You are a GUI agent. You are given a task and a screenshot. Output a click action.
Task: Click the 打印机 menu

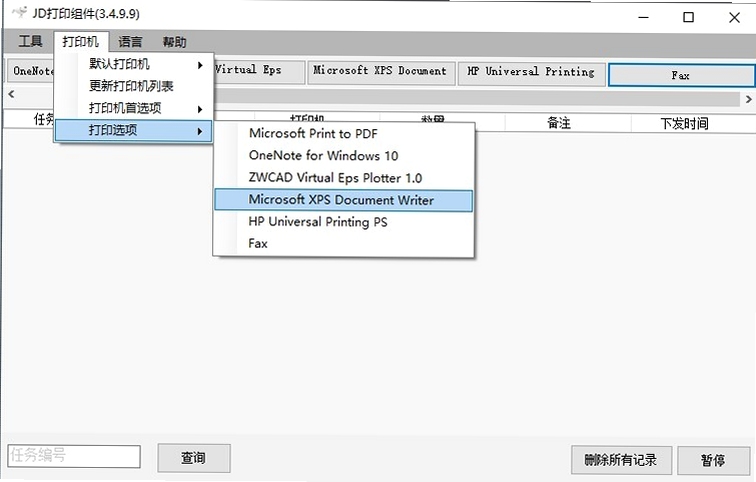coord(81,41)
